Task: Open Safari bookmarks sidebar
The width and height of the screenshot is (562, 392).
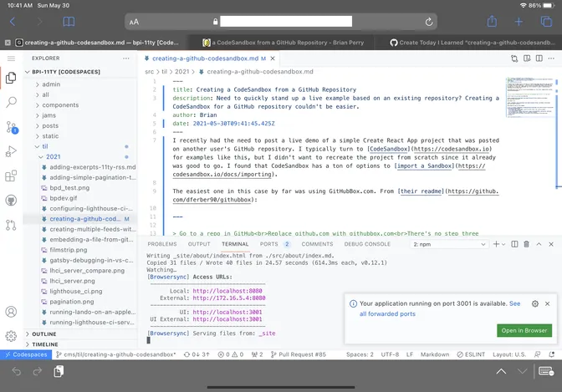Action: [x=69, y=22]
